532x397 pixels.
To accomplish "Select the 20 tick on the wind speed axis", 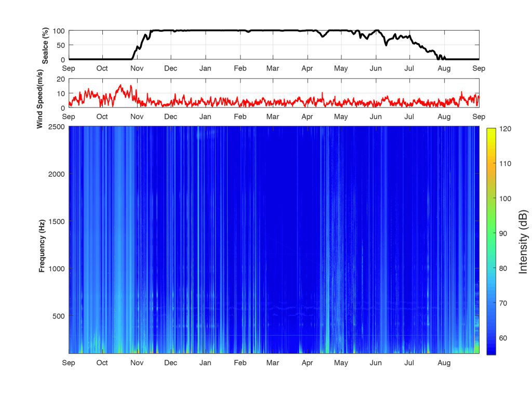I will (x=61, y=79).
